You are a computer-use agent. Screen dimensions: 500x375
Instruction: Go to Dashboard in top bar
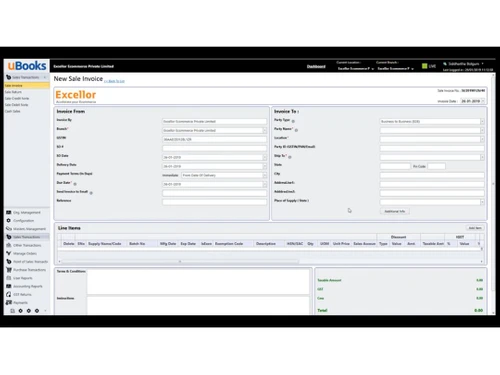(x=316, y=67)
